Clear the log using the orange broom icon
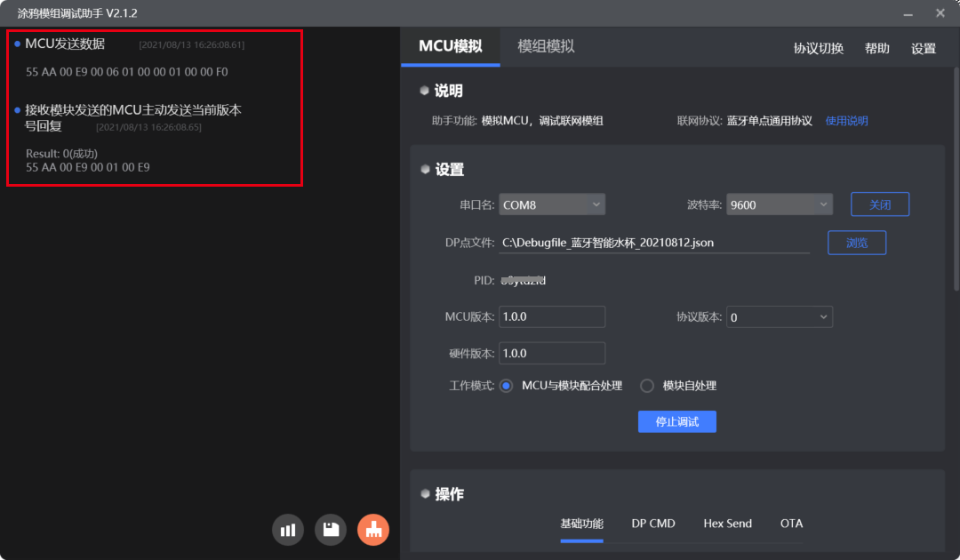The image size is (960, 560). pos(373,531)
